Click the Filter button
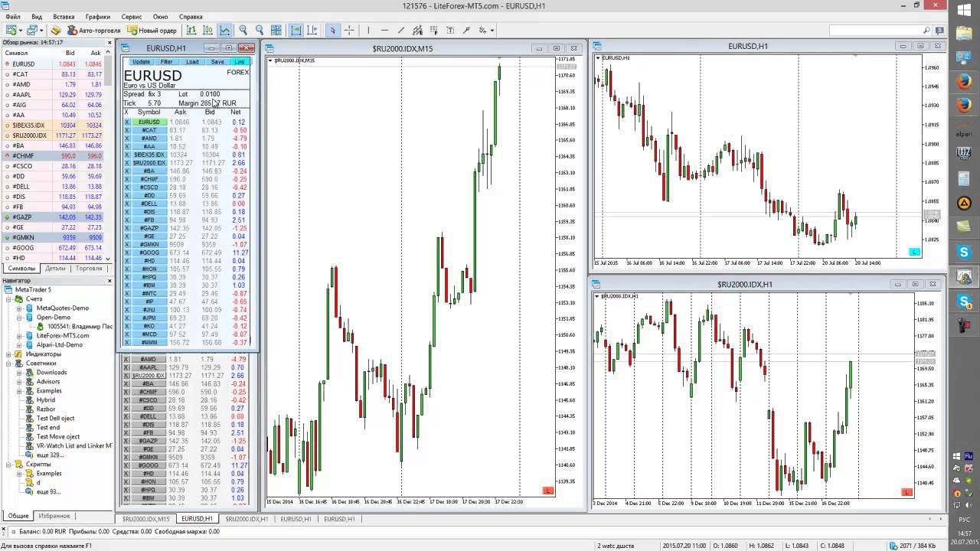 (166, 62)
